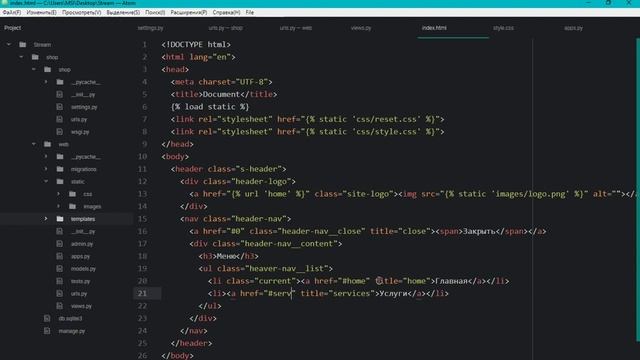Screen dimensions: 640x360
Task: Click 's-header' class value in code
Action: click(x=259, y=169)
